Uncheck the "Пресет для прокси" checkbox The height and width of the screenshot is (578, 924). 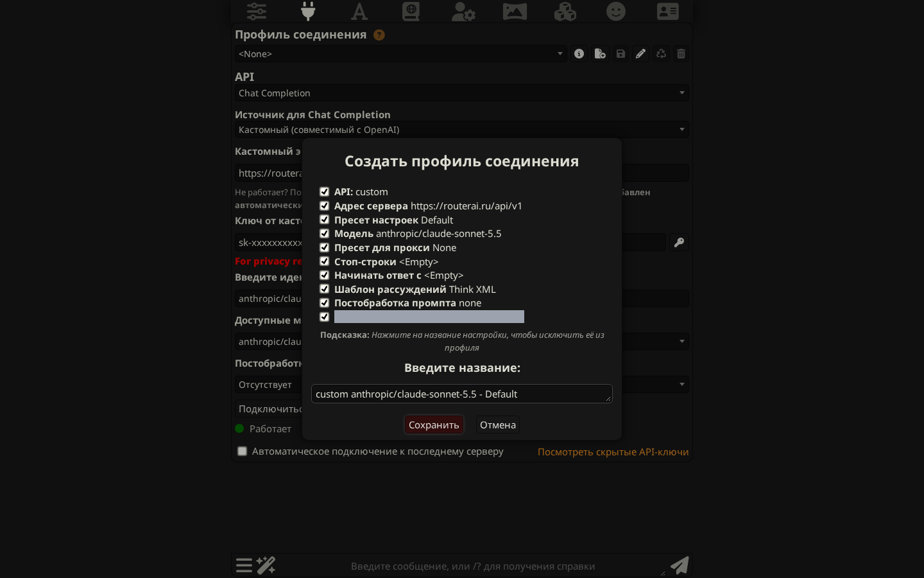(x=324, y=247)
